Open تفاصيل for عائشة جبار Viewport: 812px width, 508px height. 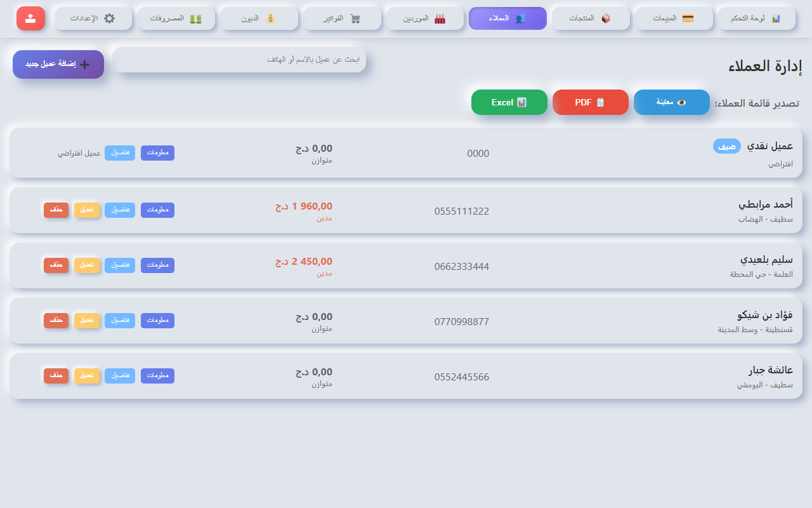(x=120, y=376)
